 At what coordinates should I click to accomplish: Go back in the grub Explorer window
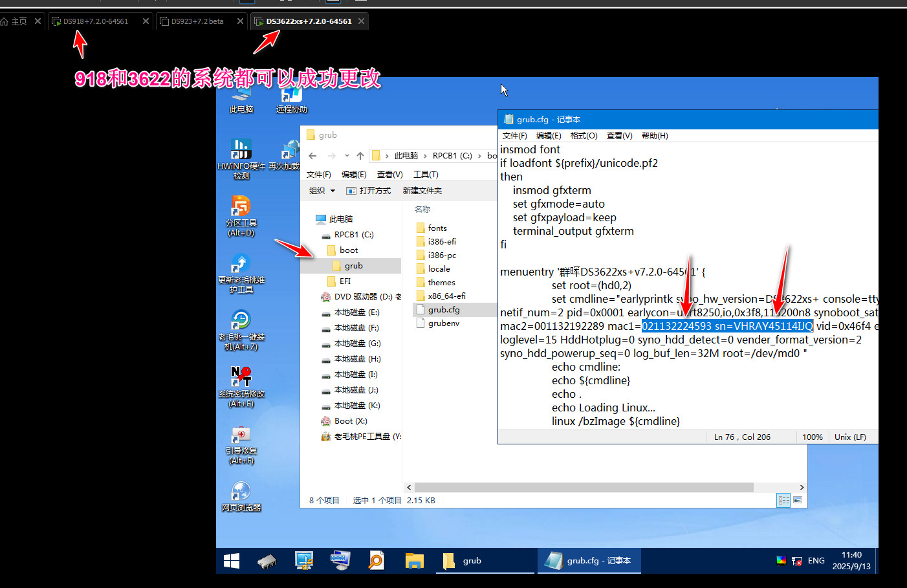313,156
